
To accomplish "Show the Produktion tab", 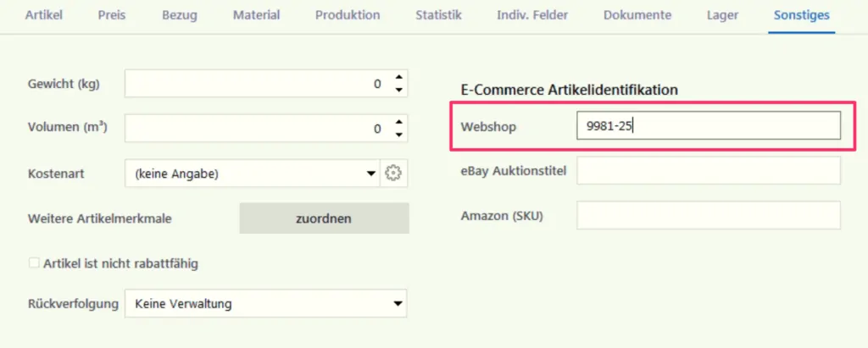I will (348, 15).
